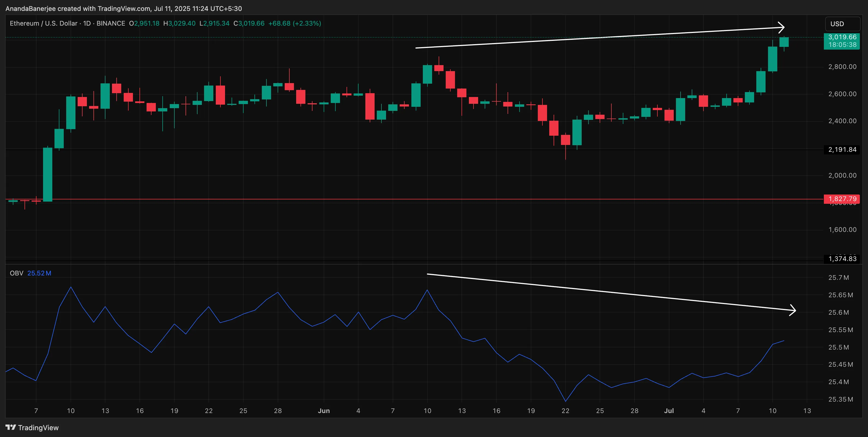Click the TradingView.com attribution text at top

tap(124, 8)
